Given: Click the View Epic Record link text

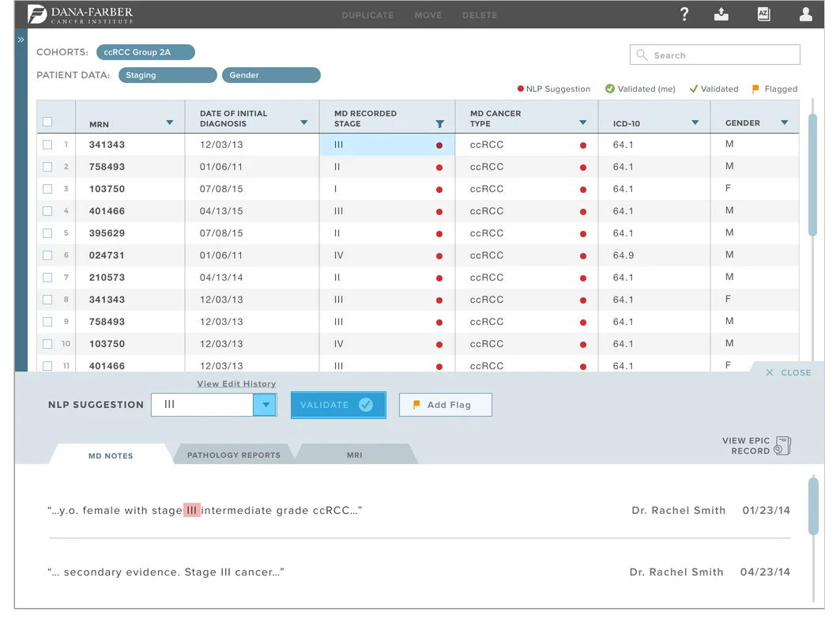Looking at the screenshot, I should coord(746,446).
